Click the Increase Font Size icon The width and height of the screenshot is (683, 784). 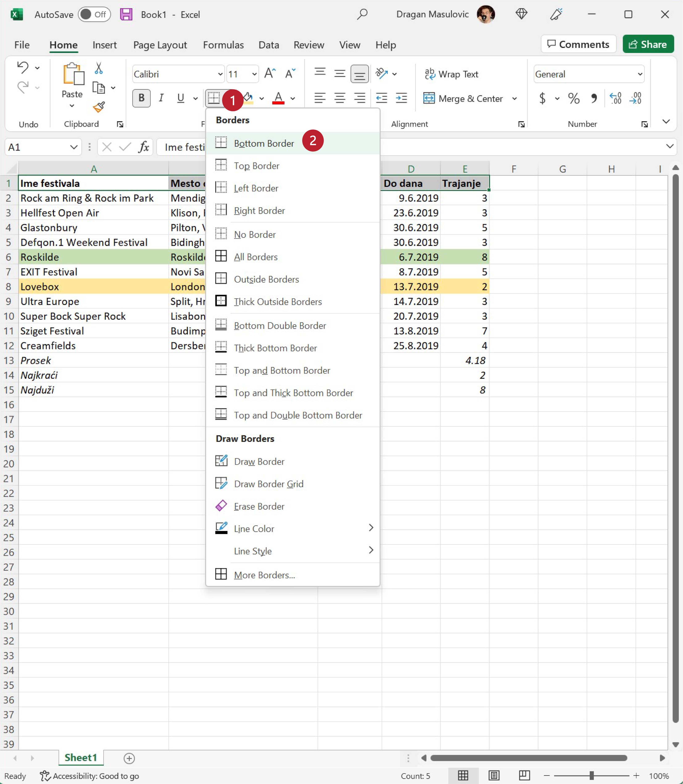(x=270, y=73)
